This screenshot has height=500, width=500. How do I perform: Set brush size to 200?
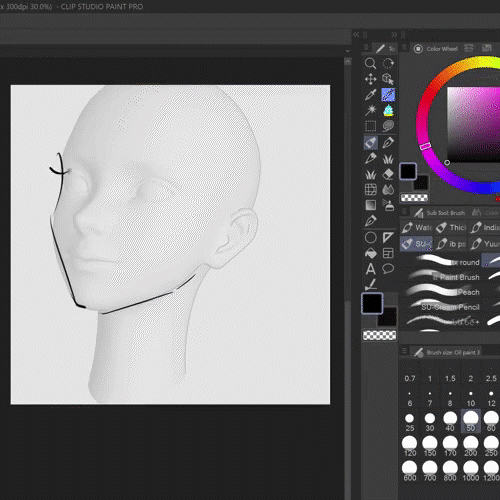click(471, 447)
